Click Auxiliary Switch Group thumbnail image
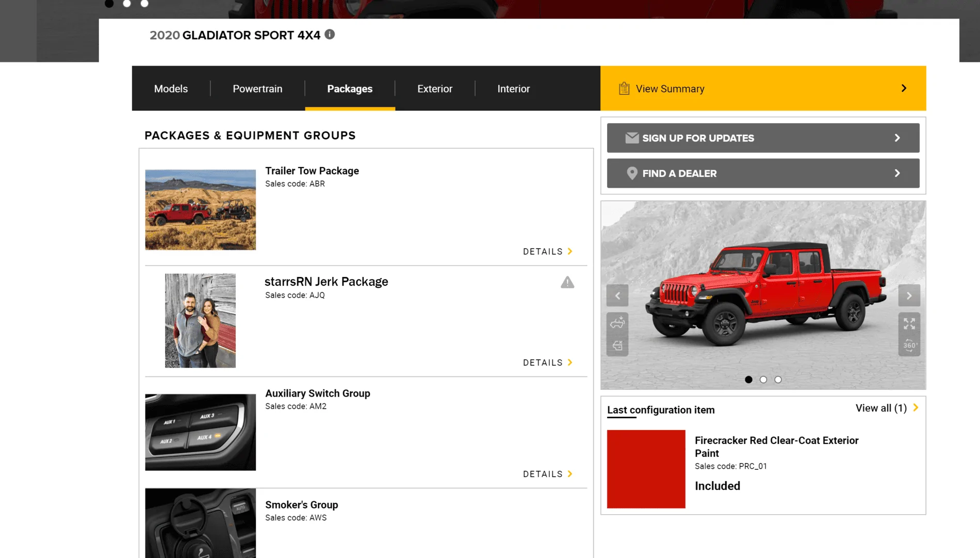Screen dimensions: 980x558 [200, 432]
